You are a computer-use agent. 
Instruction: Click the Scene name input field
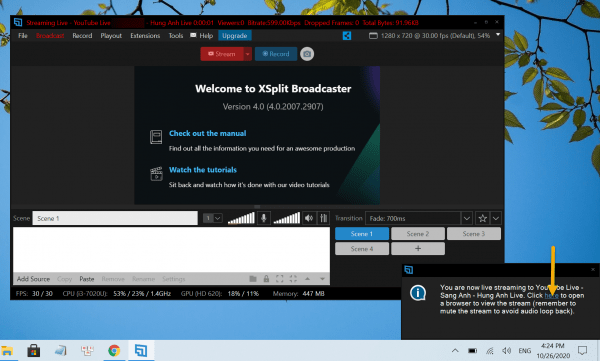pos(115,218)
